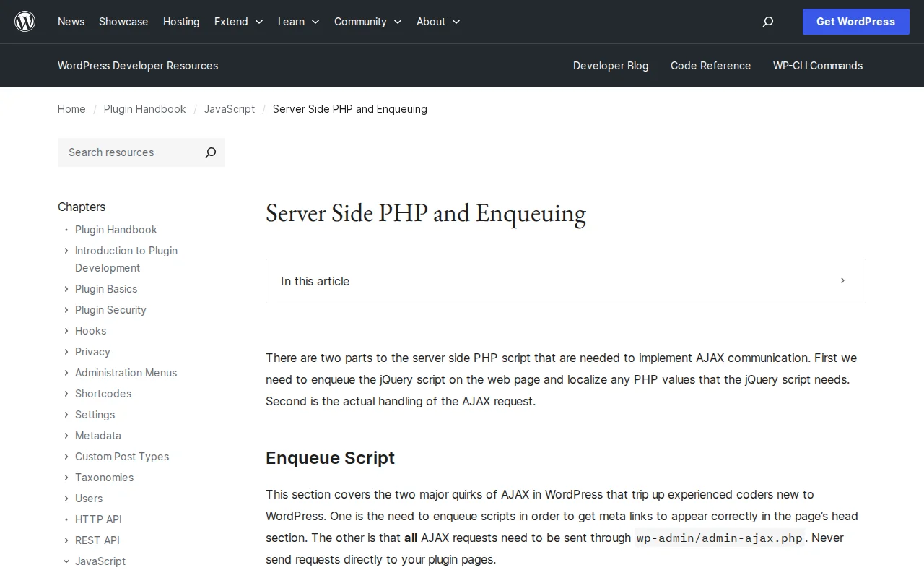Select the Showcase menu item
Screen dimensions: 924x578
coord(123,22)
